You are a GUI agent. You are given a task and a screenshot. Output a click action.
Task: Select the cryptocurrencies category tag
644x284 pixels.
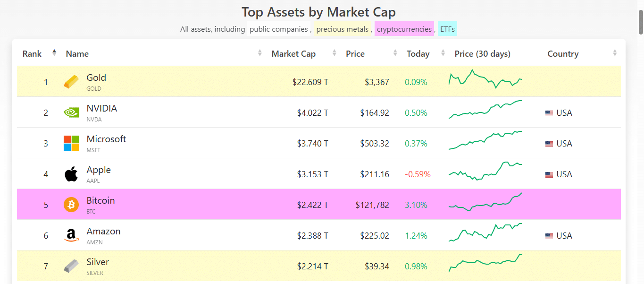pos(404,29)
